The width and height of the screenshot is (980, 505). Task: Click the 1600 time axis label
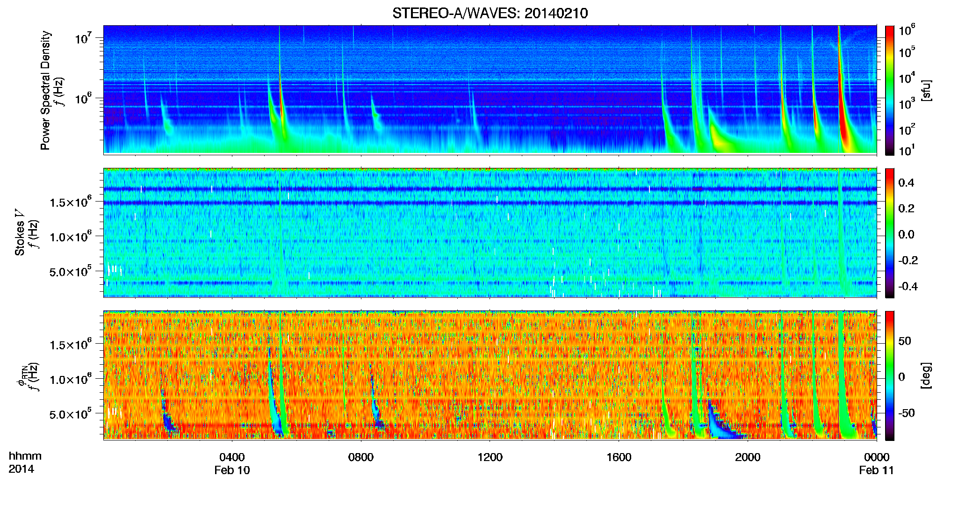pos(619,457)
